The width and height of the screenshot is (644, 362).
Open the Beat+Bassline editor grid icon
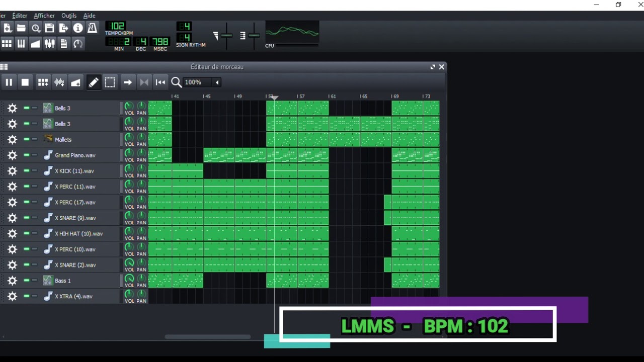point(7,44)
